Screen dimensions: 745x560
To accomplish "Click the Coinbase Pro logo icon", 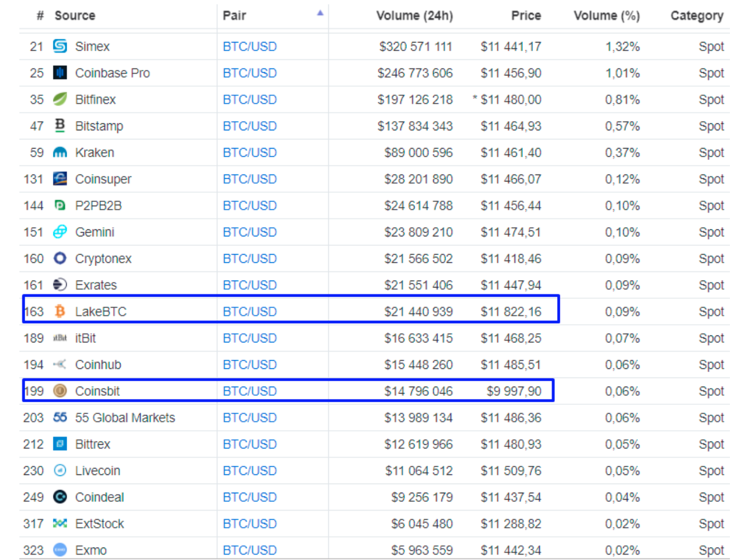I will (60, 73).
